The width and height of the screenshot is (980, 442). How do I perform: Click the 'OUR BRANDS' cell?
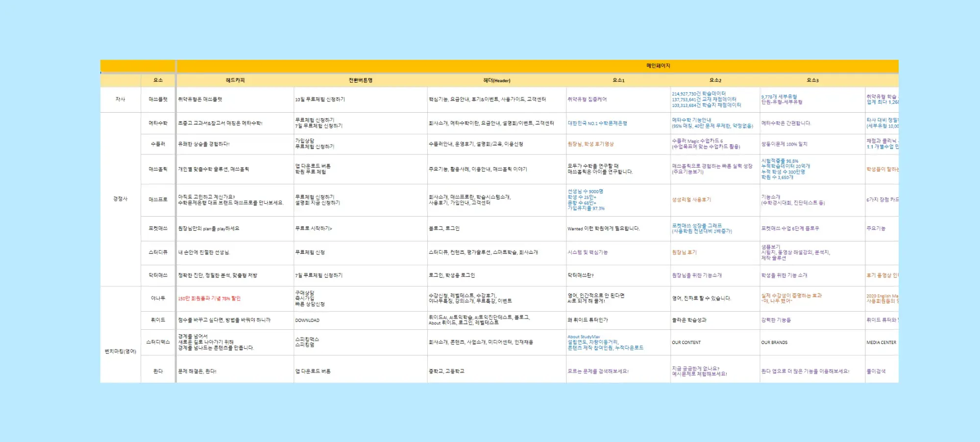click(x=812, y=342)
